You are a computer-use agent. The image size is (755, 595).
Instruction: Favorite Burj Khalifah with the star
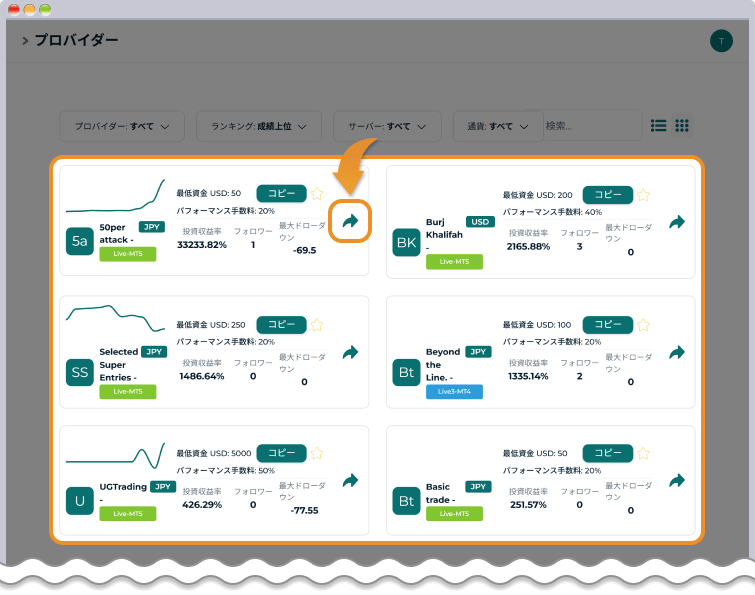pyautogui.click(x=643, y=195)
